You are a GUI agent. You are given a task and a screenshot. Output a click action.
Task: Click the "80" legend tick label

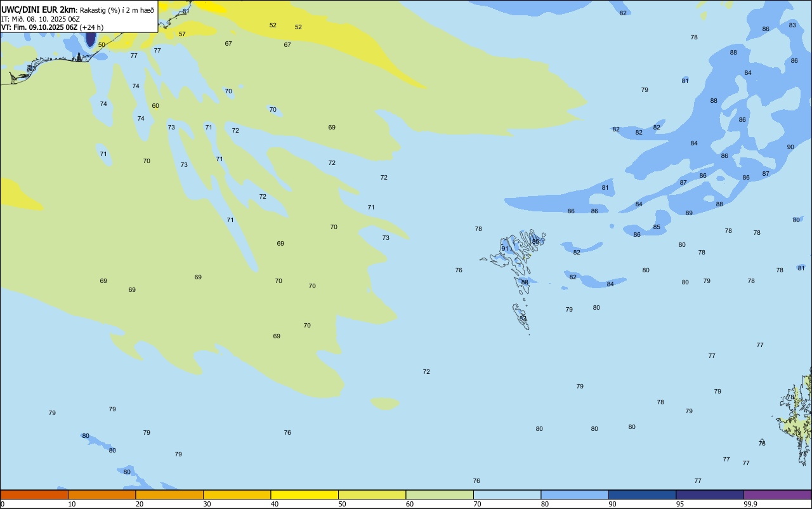pyautogui.click(x=545, y=504)
